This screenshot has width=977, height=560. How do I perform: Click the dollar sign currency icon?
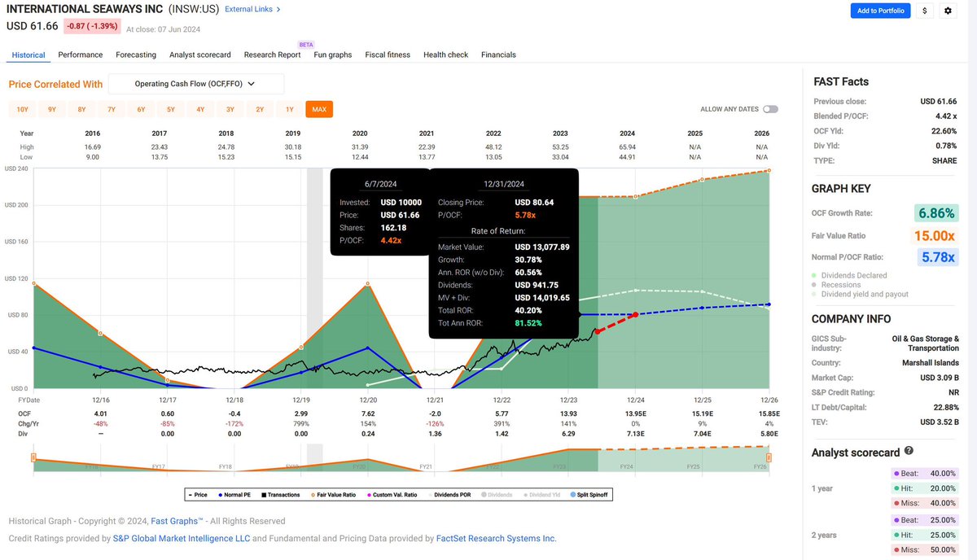(924, 11)
